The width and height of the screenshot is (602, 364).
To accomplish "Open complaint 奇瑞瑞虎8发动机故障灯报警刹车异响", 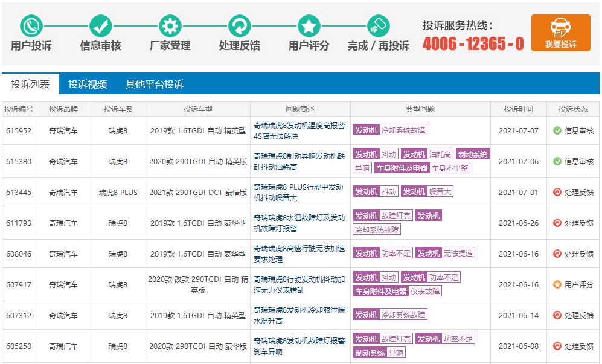I will pos(299,346).
